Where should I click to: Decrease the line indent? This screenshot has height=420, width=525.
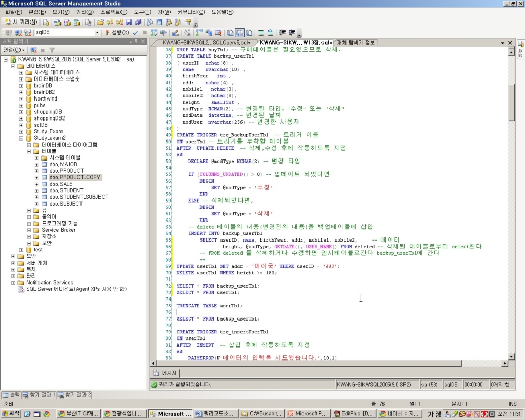point(282,32)
